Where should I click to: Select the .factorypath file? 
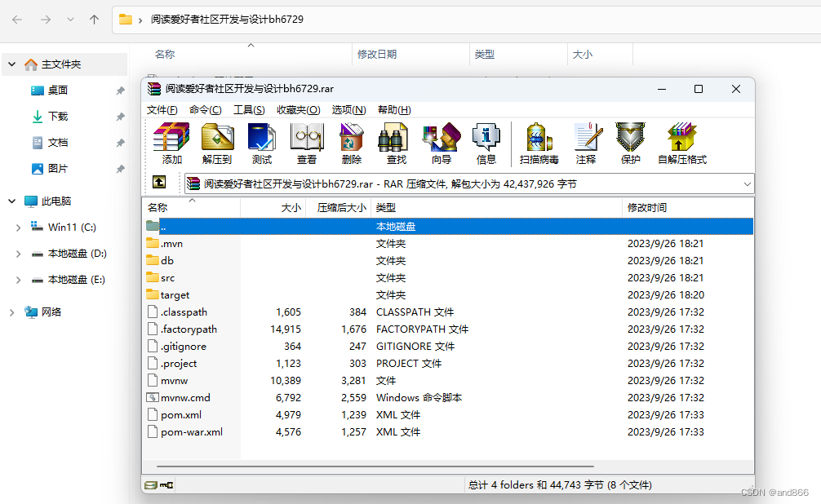click(x=448, y=329)
